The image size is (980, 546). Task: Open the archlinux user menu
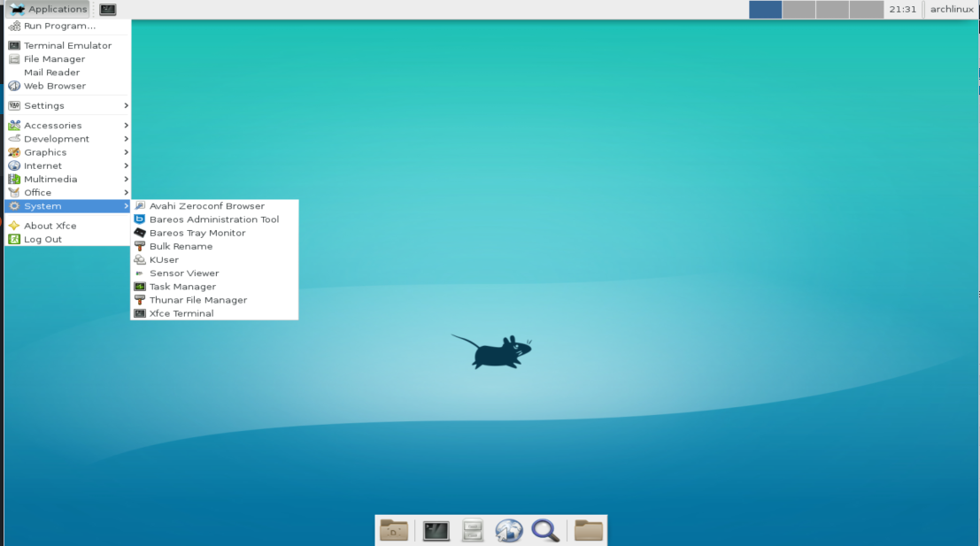click(952, 10)
